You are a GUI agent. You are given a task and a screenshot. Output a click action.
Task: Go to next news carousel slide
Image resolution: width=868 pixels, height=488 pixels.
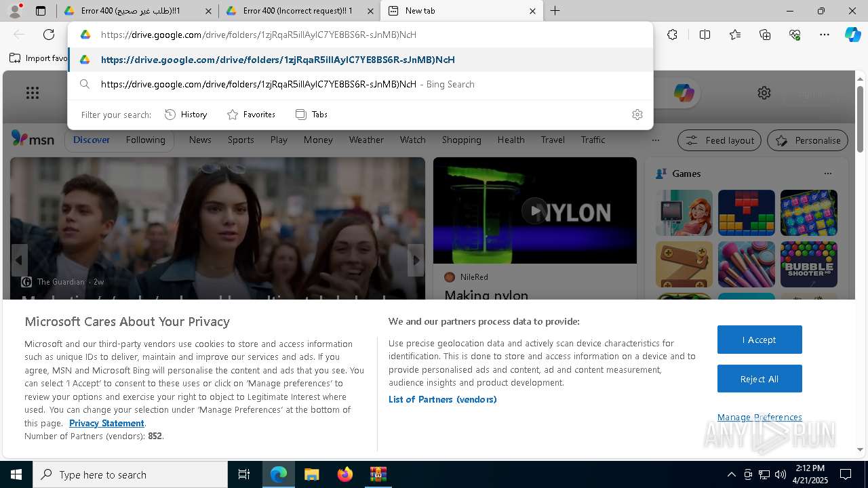[416, 260]
